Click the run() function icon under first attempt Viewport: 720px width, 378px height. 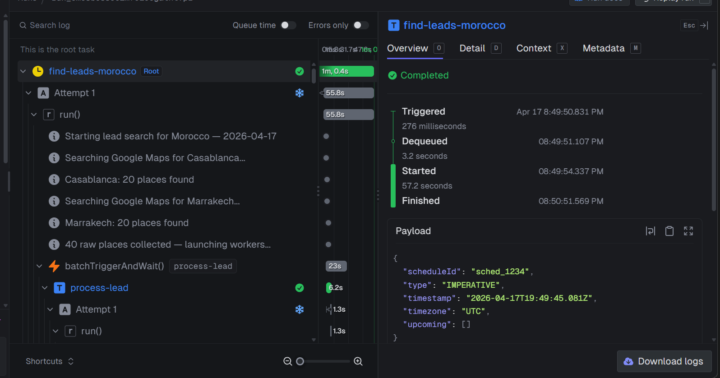49,114
